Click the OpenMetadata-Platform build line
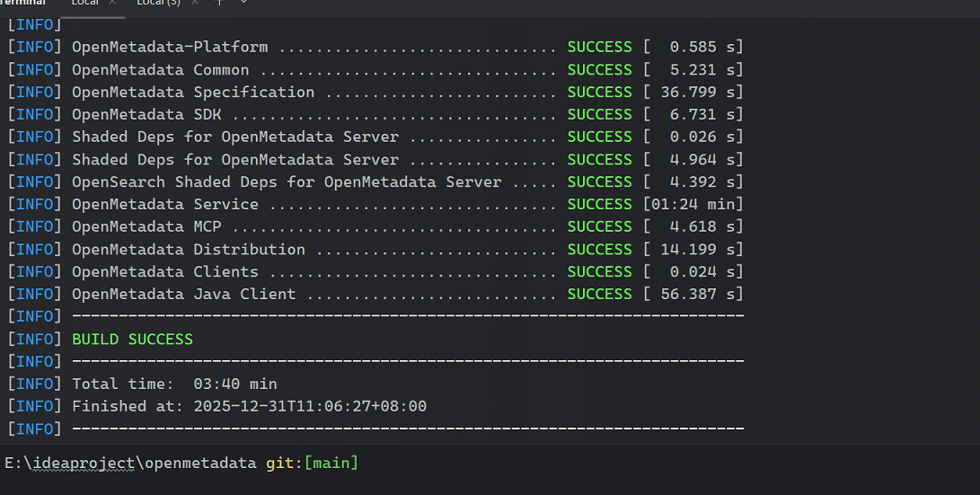 pos(375,47)
